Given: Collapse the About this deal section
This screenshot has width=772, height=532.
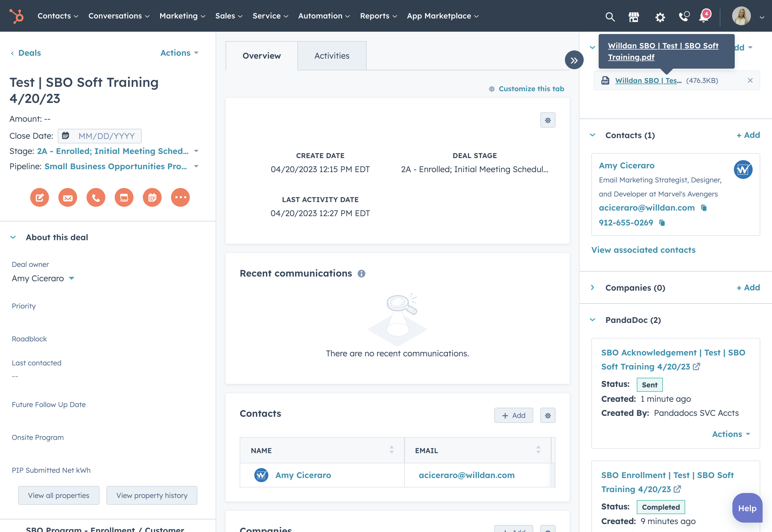Looking at the screenshot, I should click(13, 237).
